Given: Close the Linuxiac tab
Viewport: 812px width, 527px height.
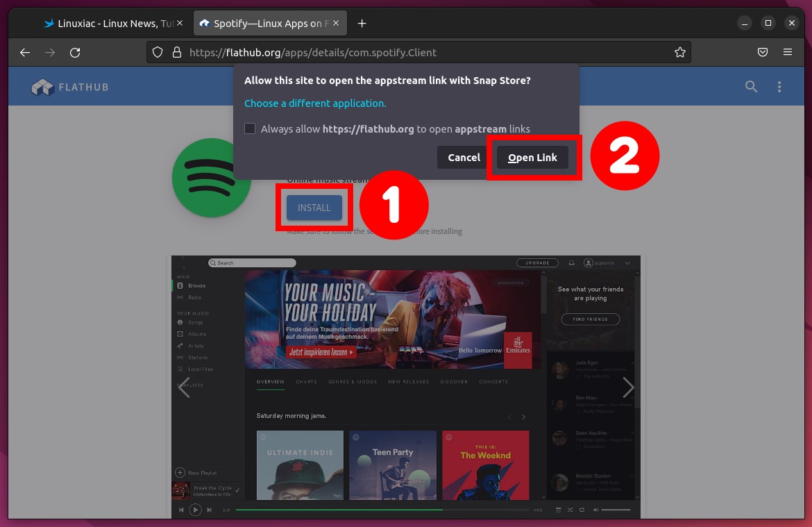Looking at the screenshot, I should point(180,24).
